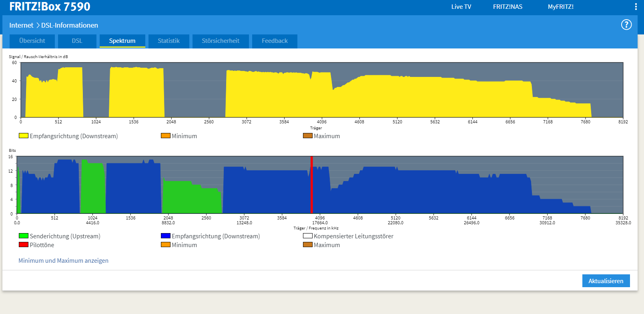This screenshot has width=644, height=314.
Task: Click the '35328.0' frequency label
Action: (x=623, y=223)
